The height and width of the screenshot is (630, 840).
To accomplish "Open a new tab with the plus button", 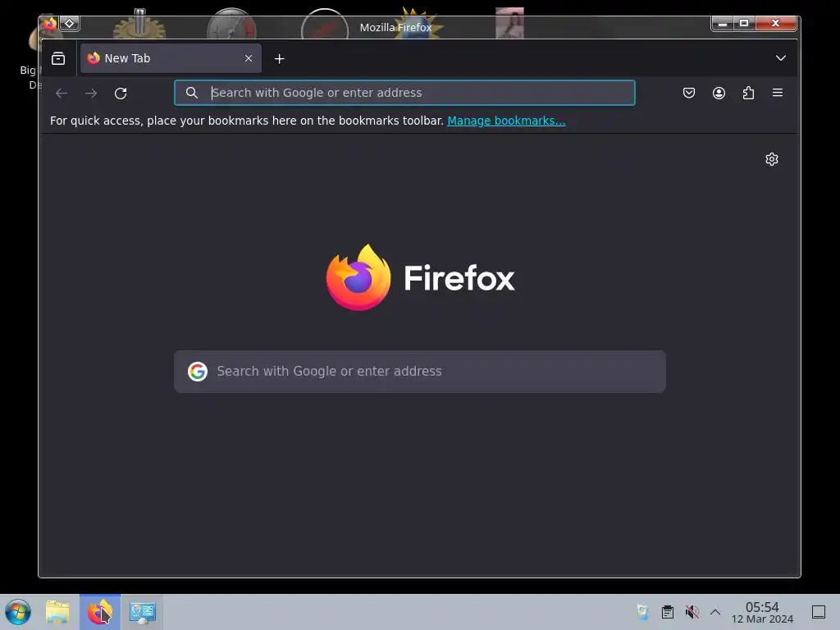I will coord(279,59).
